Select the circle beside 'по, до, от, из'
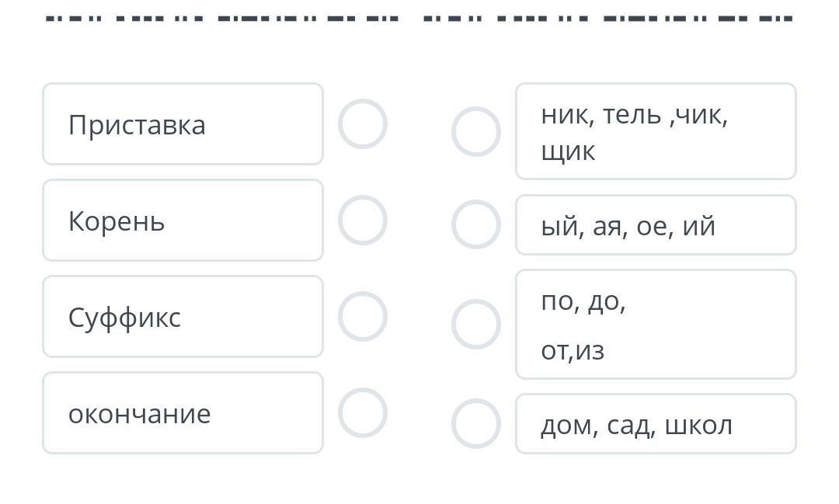The height and width of the screenshot is (504, 839). click(x=476, y=325)
